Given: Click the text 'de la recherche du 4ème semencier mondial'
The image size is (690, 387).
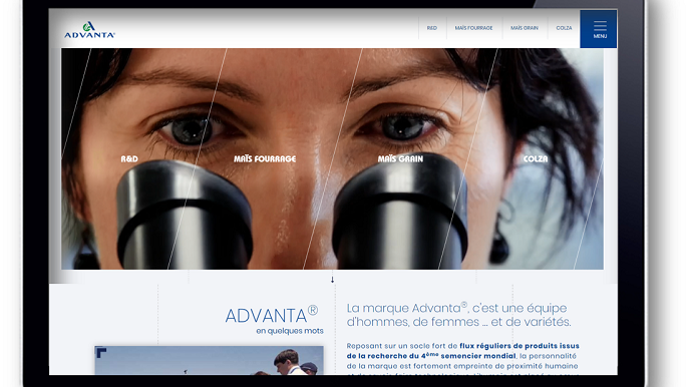Looking at the screenshot, I should (431, 356).
